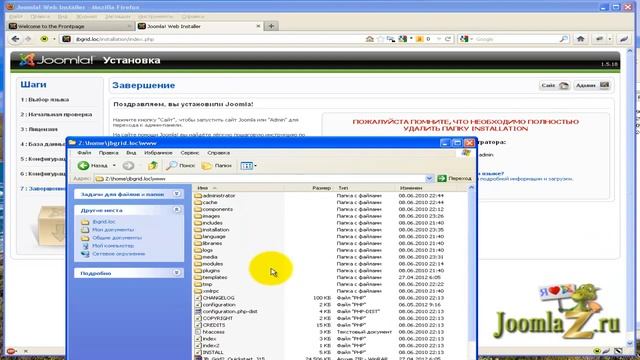Open jbgrid.loc link in Other Places
Image resolution: width=640 pixels, height=360 pixels.
click(x=104, y=222)
